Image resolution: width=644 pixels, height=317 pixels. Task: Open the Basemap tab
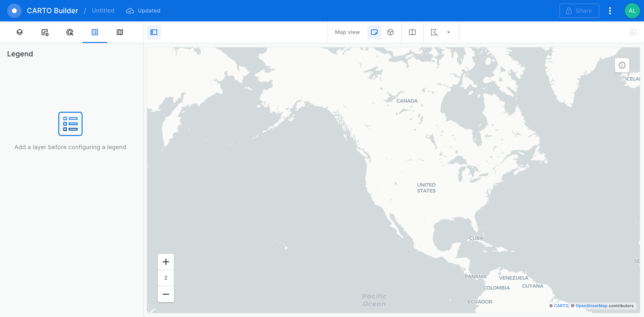point(120,32)
